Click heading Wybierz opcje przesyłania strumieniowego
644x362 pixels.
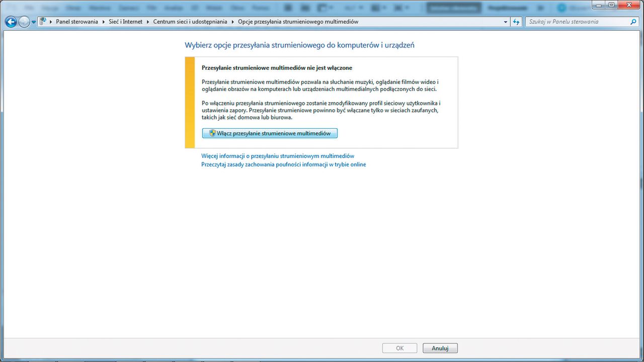pyautogui.click(x=300, y=45)
